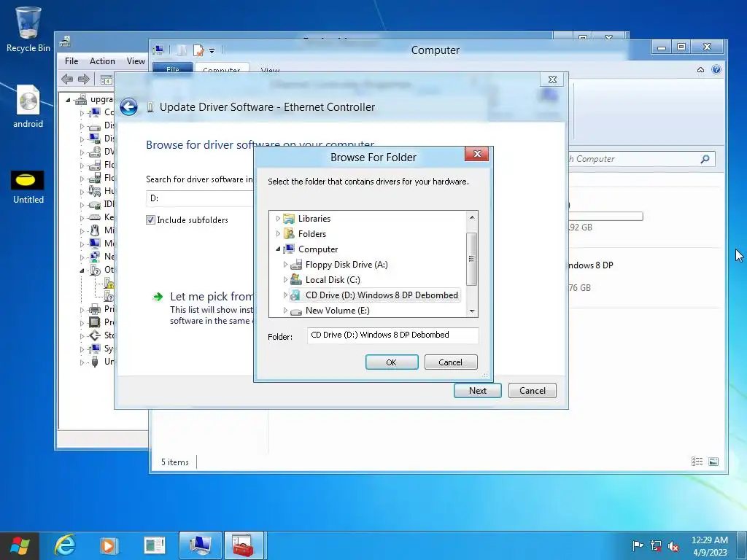Click the Universal Serial Bus category icon
Image resolution: width=747 pixels, height=560 pixels.
click(x=95, y=362)
